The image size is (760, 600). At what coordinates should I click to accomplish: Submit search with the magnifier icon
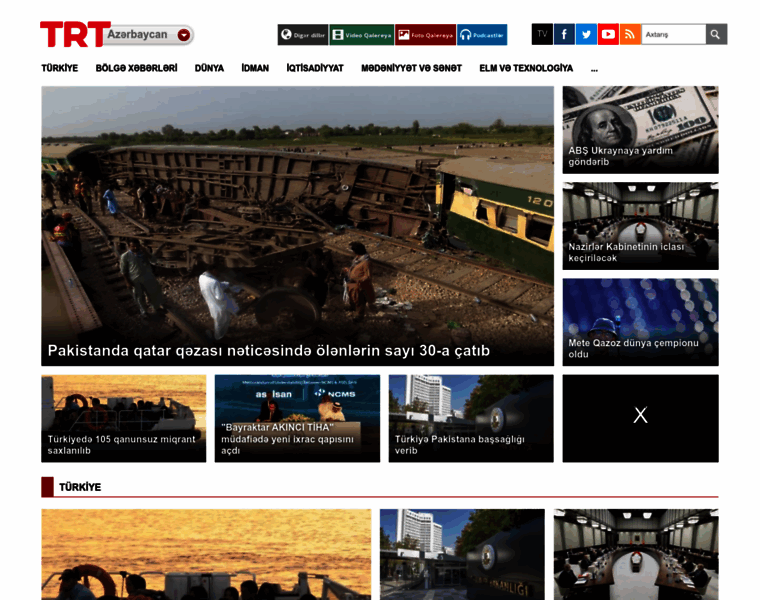coord(716,34)
